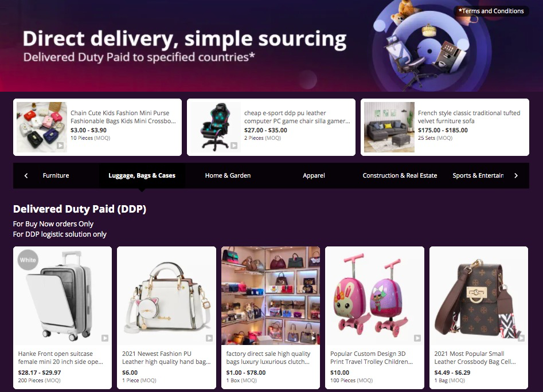Open Construction & Real Estate tab
Screen dimensions: 543x392
[x=400, y=175]
